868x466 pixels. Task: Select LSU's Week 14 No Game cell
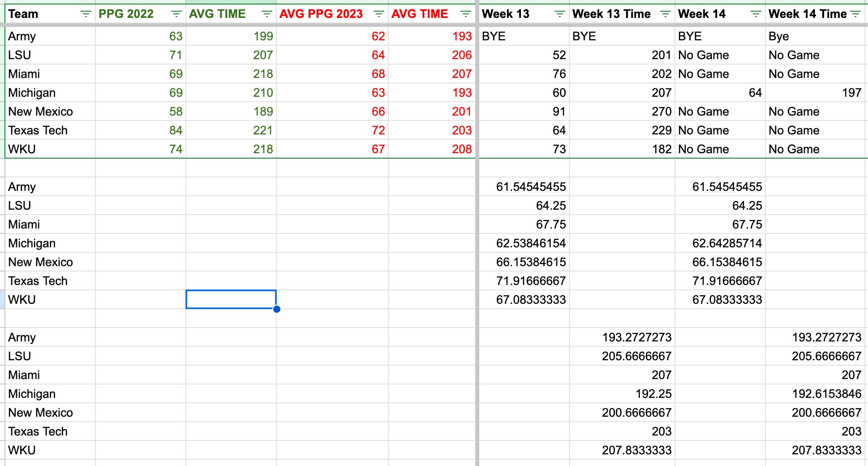coord(720,55)
